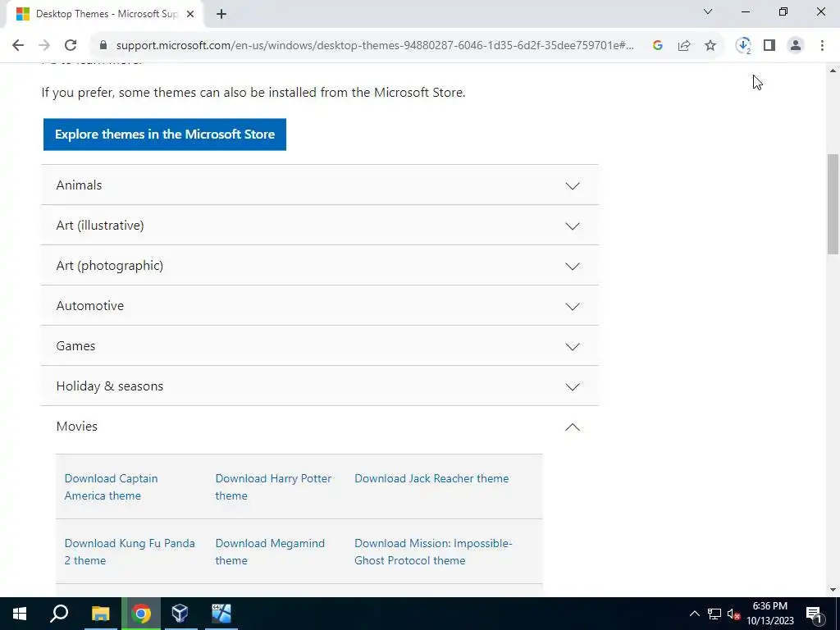This screenshot has height=630, width=840.
Task: Open a new browser tab
Action: [x=221, y=14]
